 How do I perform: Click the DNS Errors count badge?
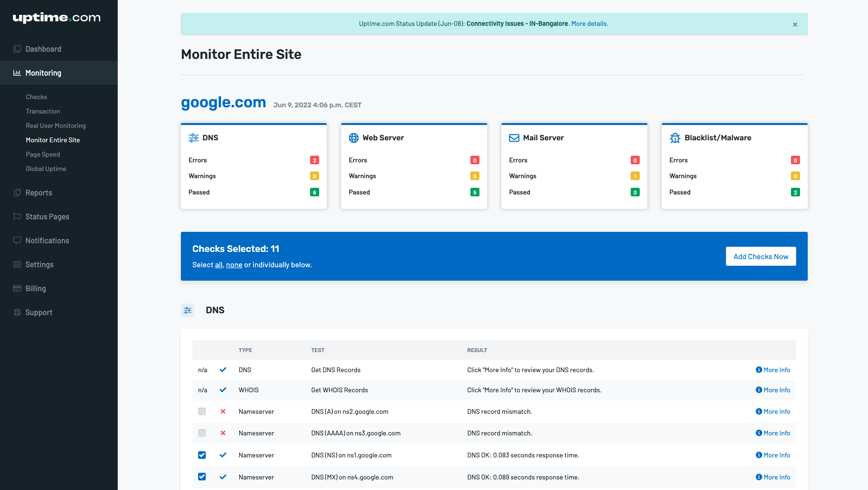[314, 160]
